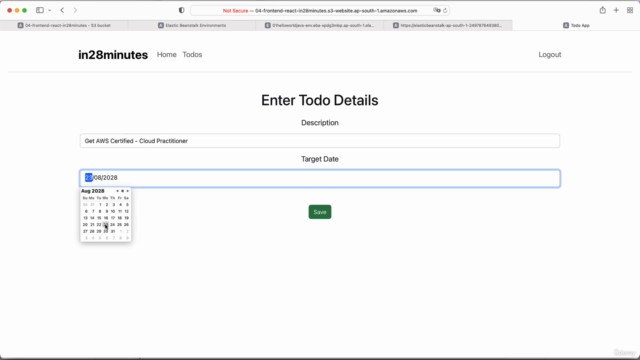
Task: Jump to today using calendar dot icon
Action: coord(122,191)
